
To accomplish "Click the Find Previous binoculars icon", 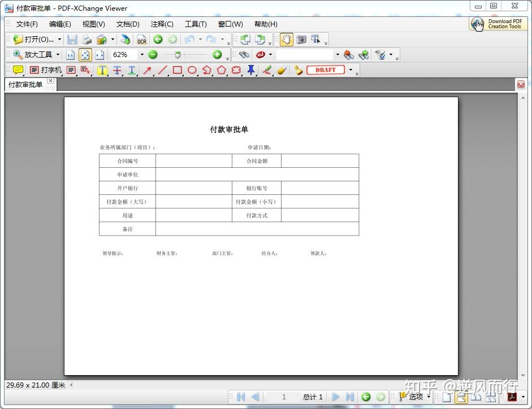I will [348, 55].
